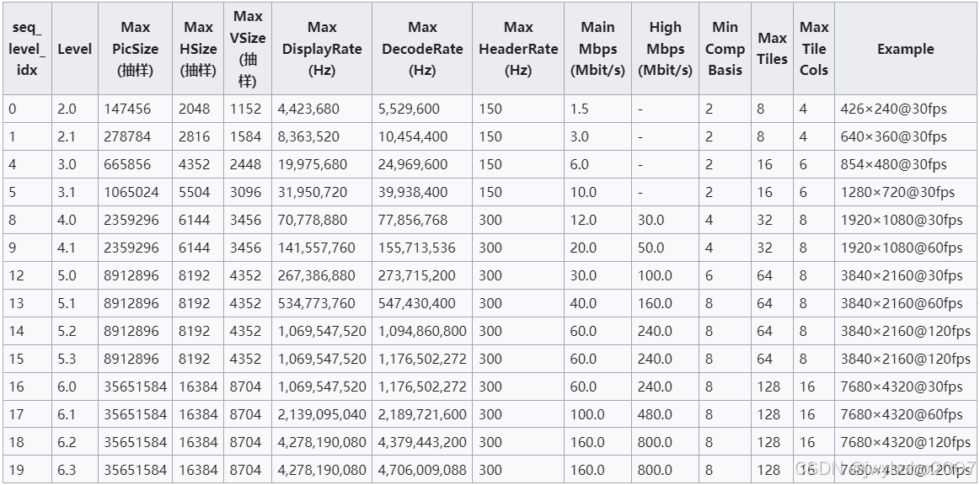Viewport: 980px width, 485px height.
Task: Click the example 7680×4320@30fps
Action: coord(902,387)
